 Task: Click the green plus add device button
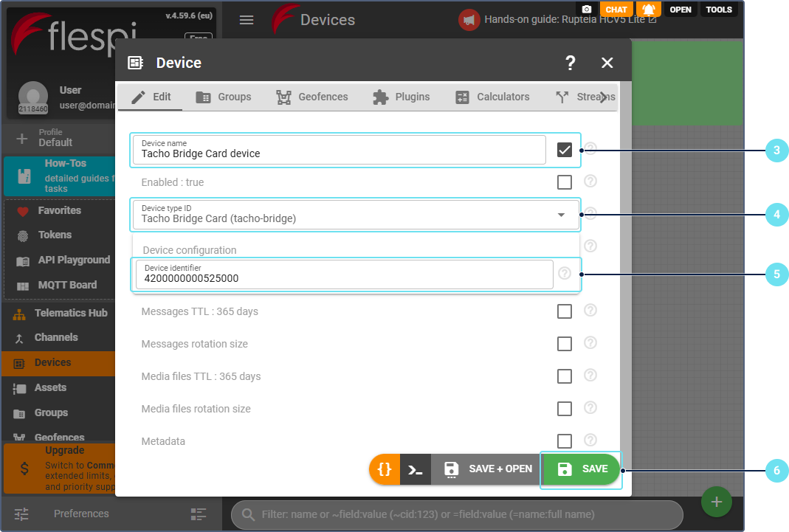click(x=716, y=502)
